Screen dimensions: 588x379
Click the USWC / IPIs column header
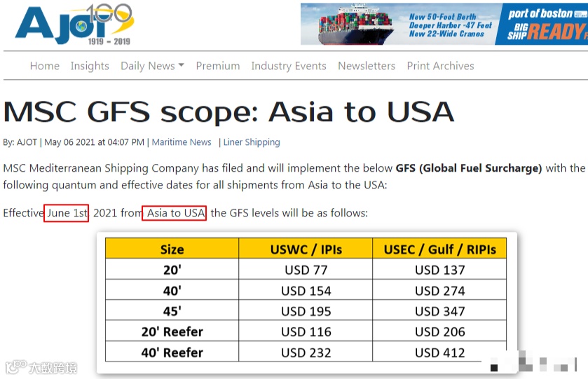(306, 249)
